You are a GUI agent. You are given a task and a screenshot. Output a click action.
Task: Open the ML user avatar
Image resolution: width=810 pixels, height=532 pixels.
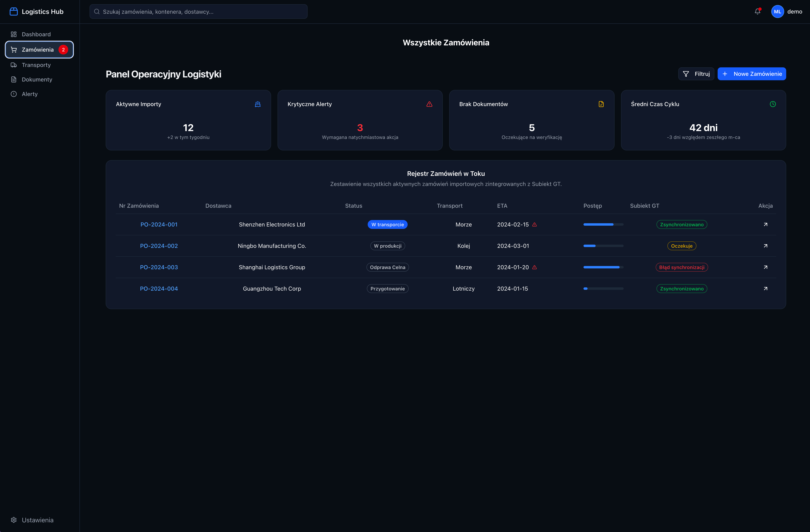(x=777, y=11)
